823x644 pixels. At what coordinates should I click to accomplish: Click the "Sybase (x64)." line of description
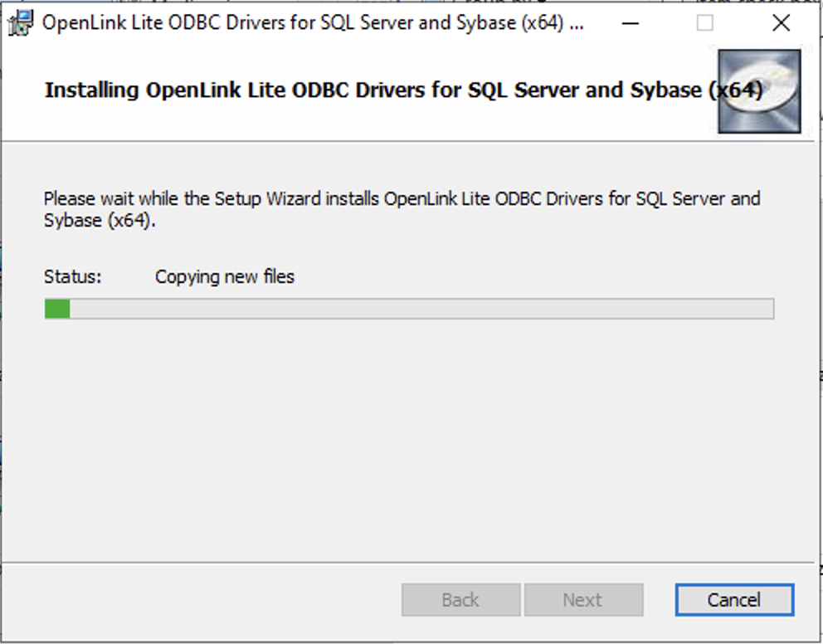[100, 221]
